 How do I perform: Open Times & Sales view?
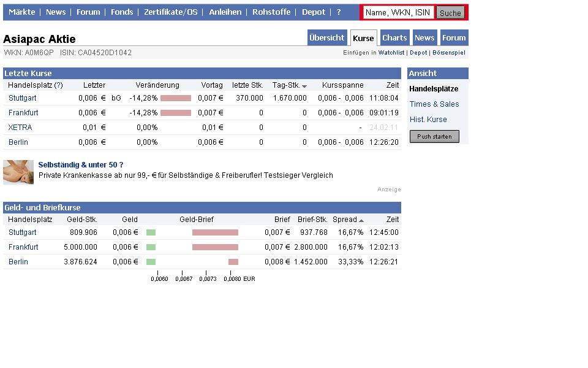434,104
